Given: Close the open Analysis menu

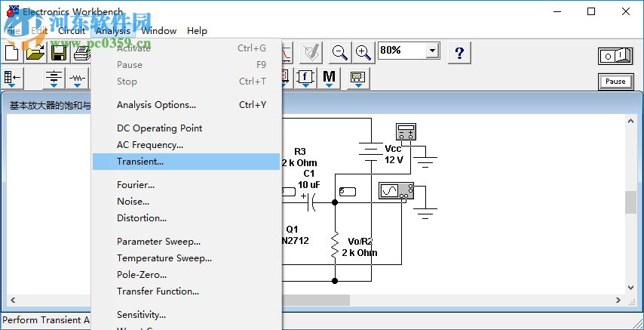Looking at the screenshot, I should 113,31.
